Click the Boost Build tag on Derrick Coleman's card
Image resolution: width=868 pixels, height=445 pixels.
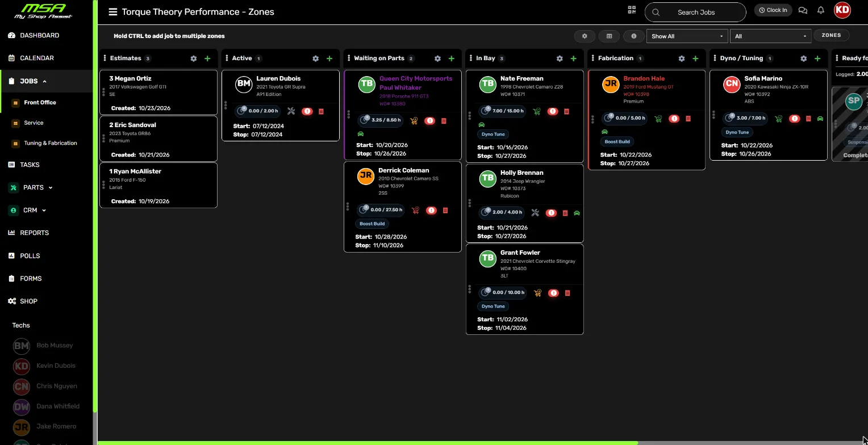pyautogui.click(x=372, y=224)
